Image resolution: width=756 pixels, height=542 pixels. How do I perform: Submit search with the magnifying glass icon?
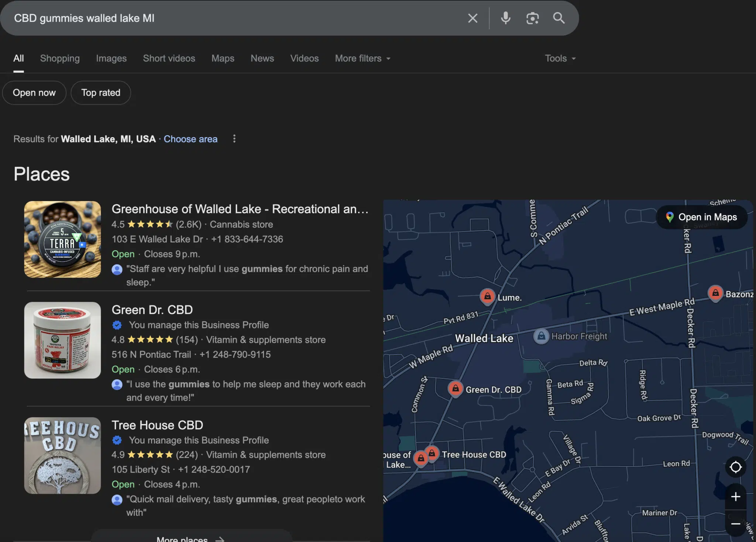coord(559,18)
